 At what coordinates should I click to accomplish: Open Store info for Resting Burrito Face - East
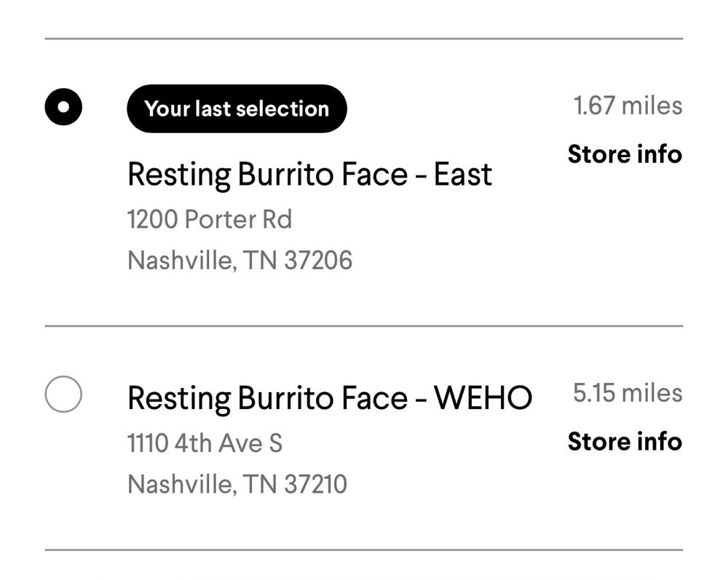coord(626,154)
